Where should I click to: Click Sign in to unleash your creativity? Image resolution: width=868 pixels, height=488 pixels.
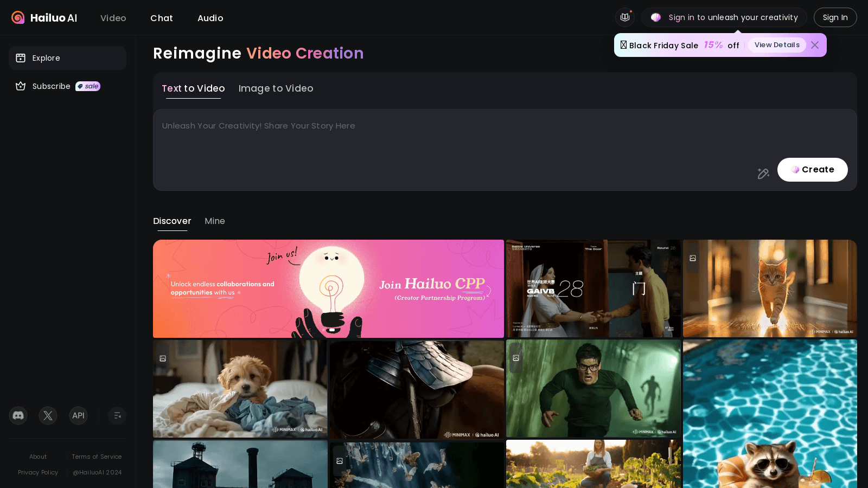pos(724,17)
